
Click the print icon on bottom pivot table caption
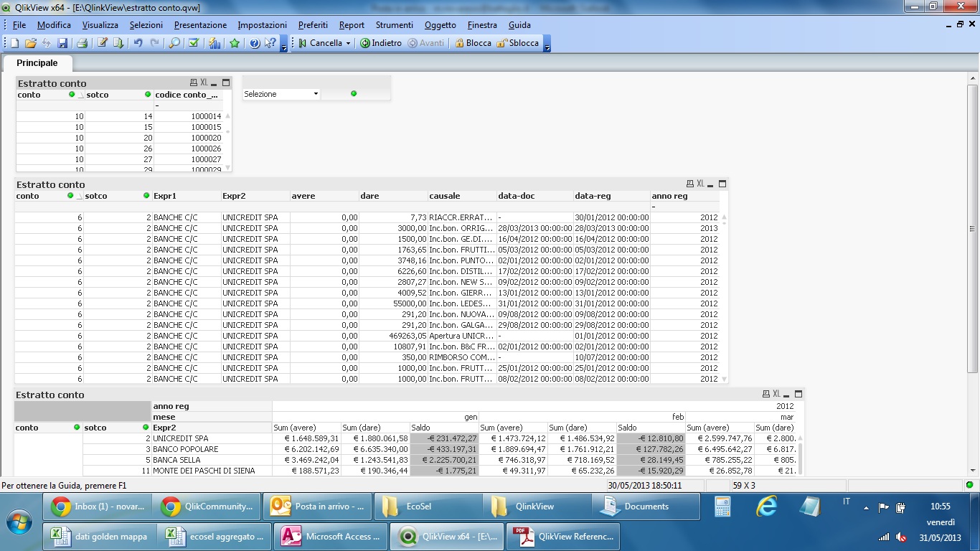[766, 394]
